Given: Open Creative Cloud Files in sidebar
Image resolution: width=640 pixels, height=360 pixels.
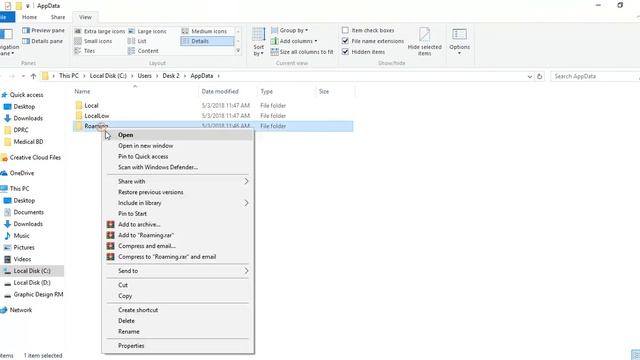Looking at the screenshot, I should (31, 157).
